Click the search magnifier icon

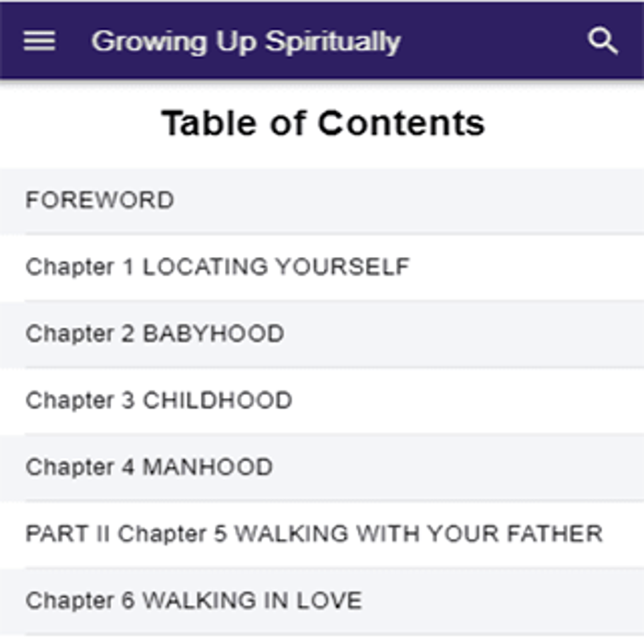coord(602,40)
